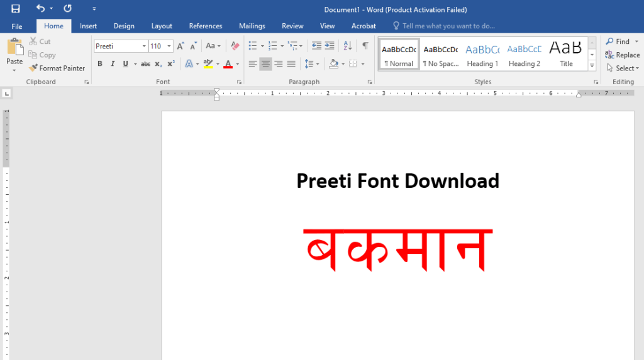Select Align Left
The height and width of the screenshot is (360, 644).
click(x=253, y=63)
